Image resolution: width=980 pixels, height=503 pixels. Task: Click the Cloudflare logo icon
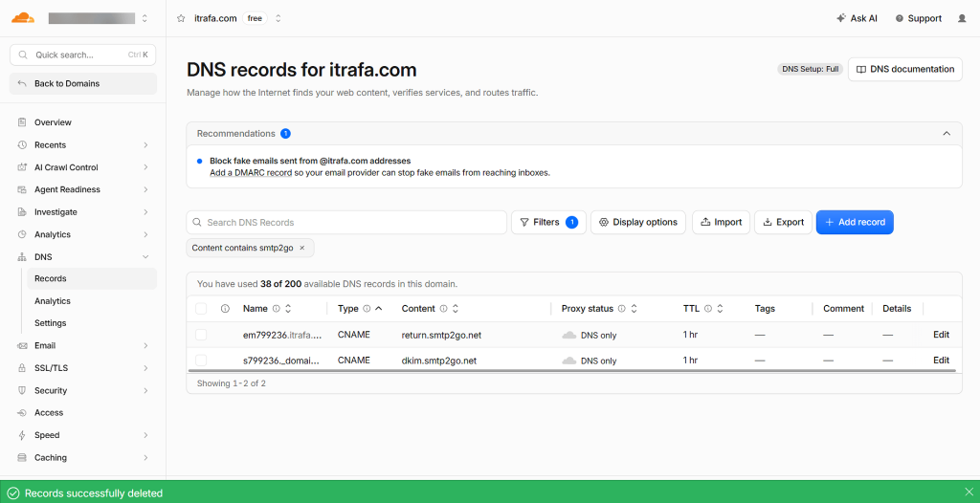(x=23, y=18)
